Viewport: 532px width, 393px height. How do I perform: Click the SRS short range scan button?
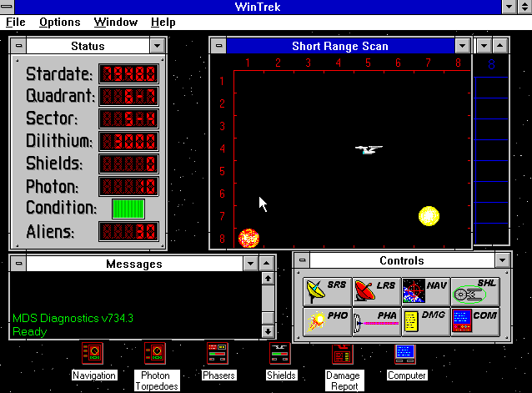(x=327, y=291)
